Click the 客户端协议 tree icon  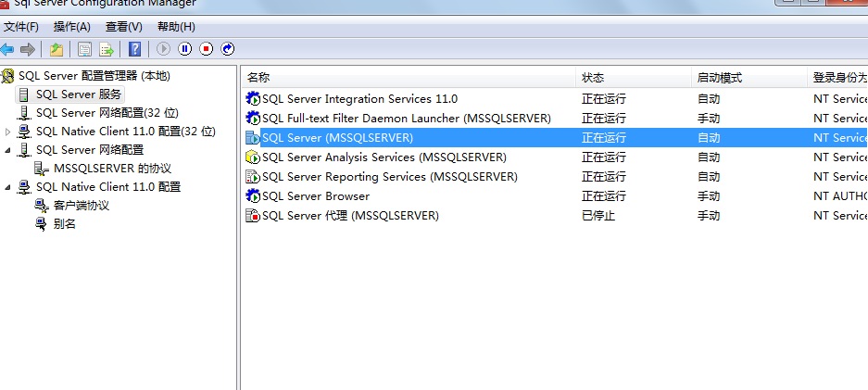(42, 206)
